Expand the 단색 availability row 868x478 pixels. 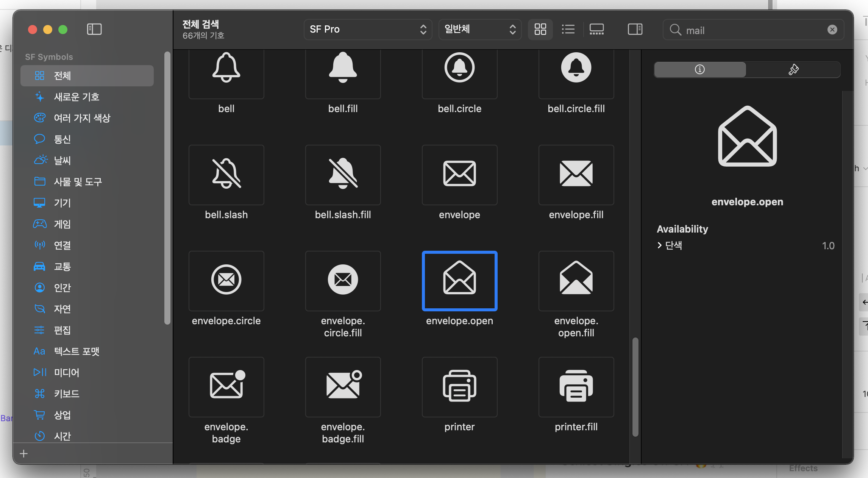tap(660, 245)
